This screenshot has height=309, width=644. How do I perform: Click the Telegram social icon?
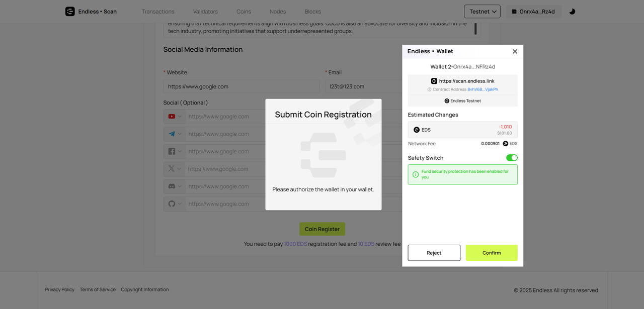(x=172, y=134)
